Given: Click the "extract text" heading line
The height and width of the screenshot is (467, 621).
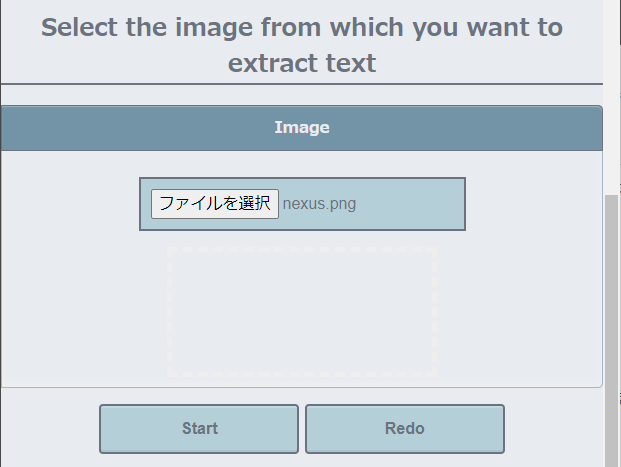Looking at the screenshot, I should (302, 64).
